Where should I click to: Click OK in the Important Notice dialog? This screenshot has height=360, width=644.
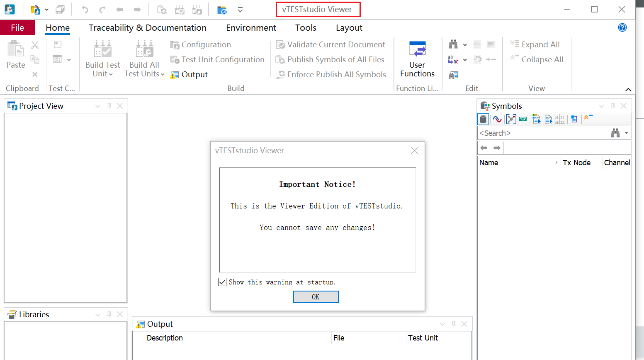point(316,297)
